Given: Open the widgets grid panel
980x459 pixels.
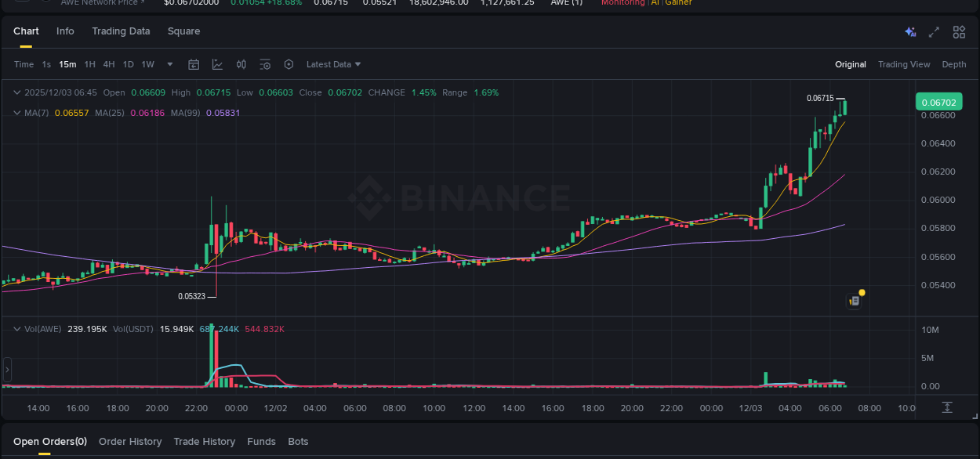Looking at the screenshot, I should coord(959,31).
